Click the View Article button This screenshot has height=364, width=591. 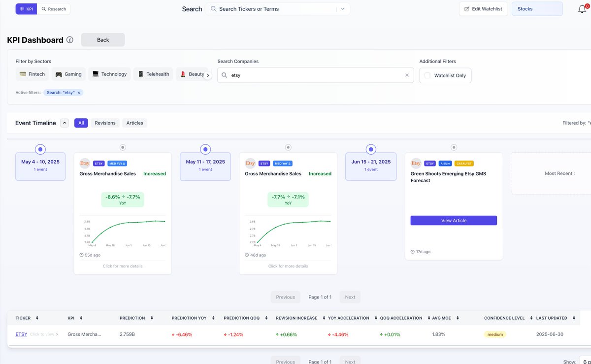click(454, 220)
